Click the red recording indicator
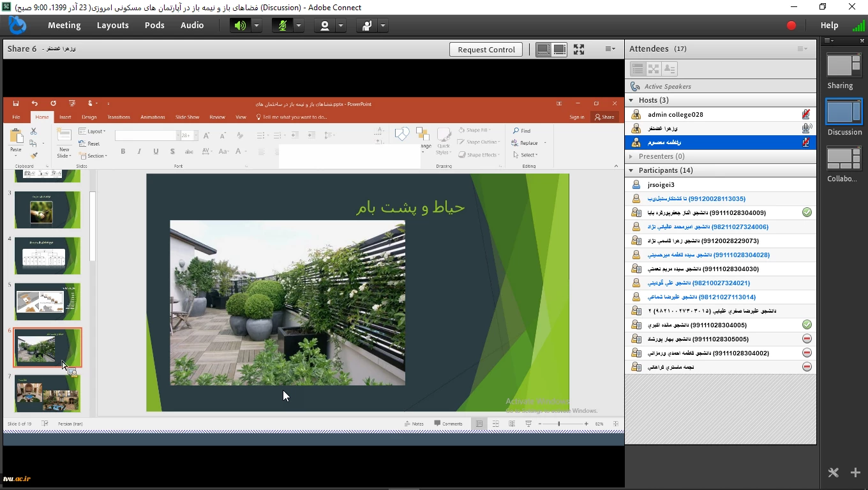Viewport: 868px width, 490px height. tap(791, 26)
